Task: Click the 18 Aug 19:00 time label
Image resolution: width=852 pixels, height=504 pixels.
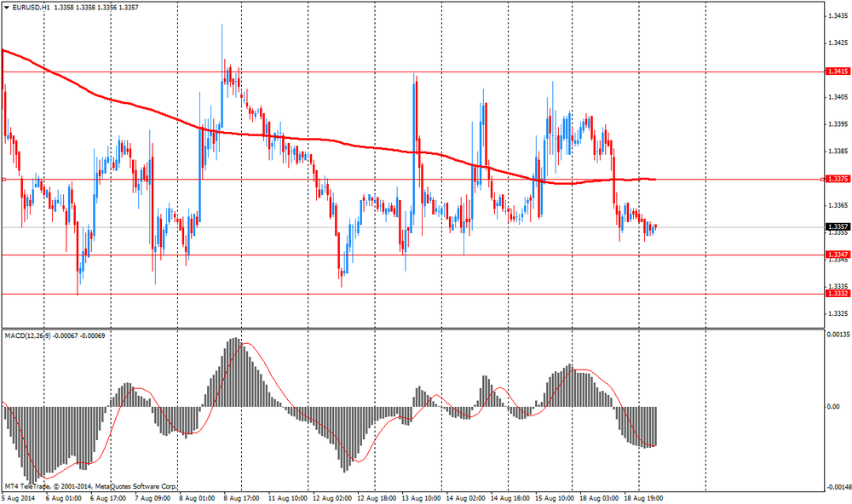Action: pos(644,498)
